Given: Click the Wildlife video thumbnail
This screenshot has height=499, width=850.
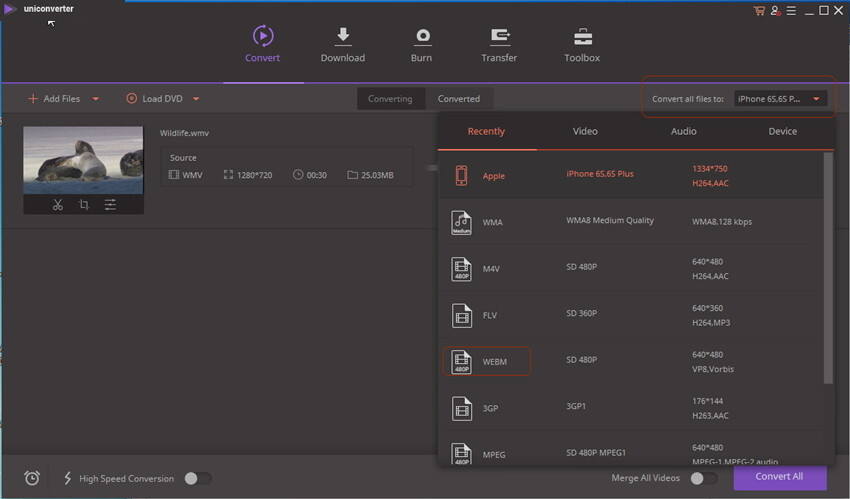Looking at the screenshot, I should point(83,160).
